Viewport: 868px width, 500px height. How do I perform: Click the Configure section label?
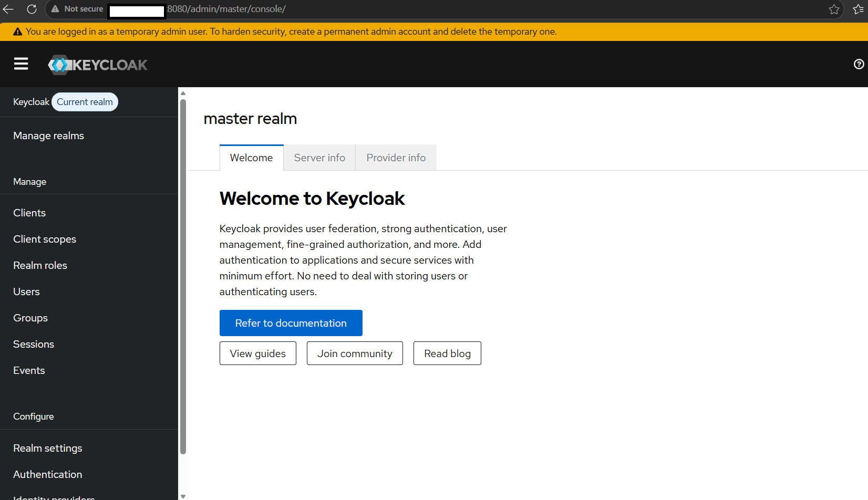(x=34, y=416)
